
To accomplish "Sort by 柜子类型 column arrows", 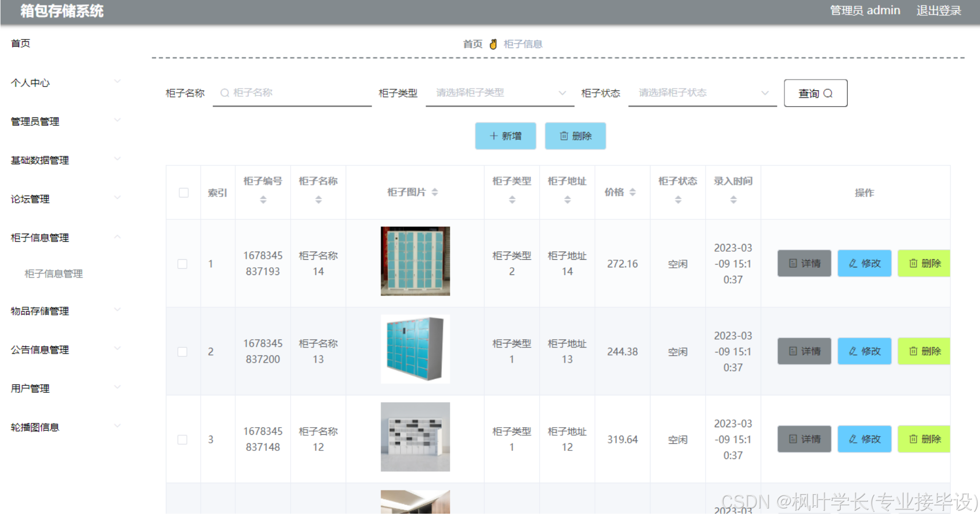I will click(512, 200).
